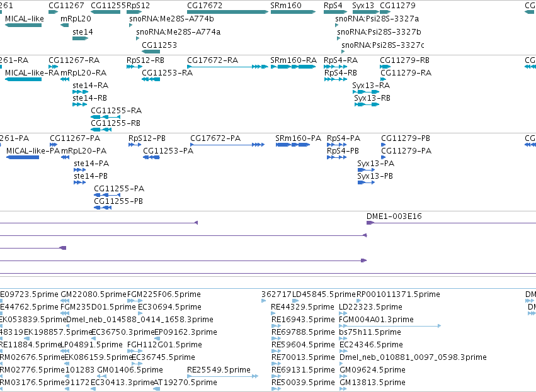This screenshot has height=392, width=536.
Task: Click the CG11255-PB protein label
Action: tap(118, 201)
